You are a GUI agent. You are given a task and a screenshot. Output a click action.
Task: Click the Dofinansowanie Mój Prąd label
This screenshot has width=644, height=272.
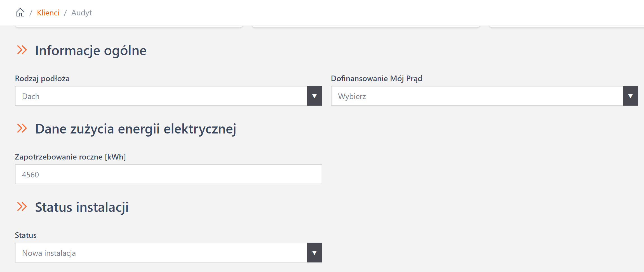point(377,79)
